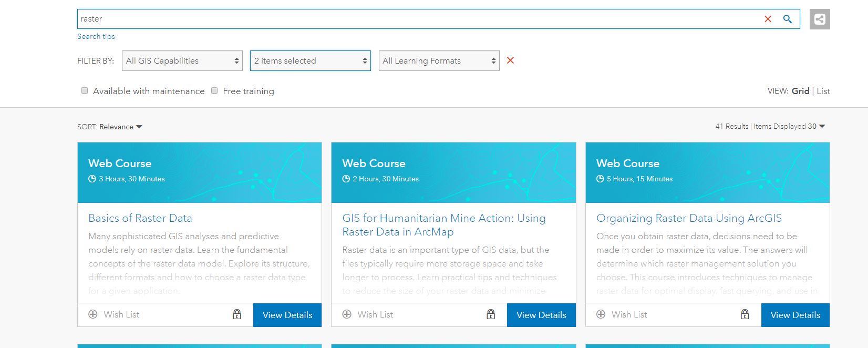Click the plus icon on Humanitarian Mine Action card
868x348 pixels.
(x=347, y=314)
